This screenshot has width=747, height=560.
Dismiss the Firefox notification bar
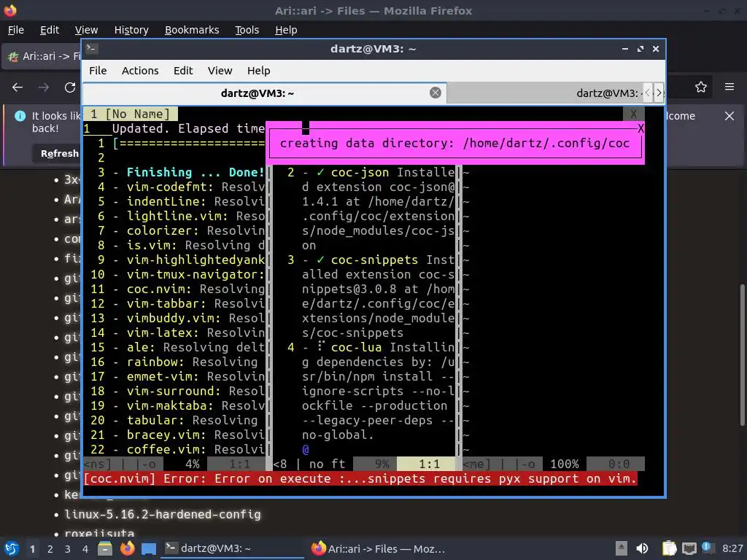(729, 116)
